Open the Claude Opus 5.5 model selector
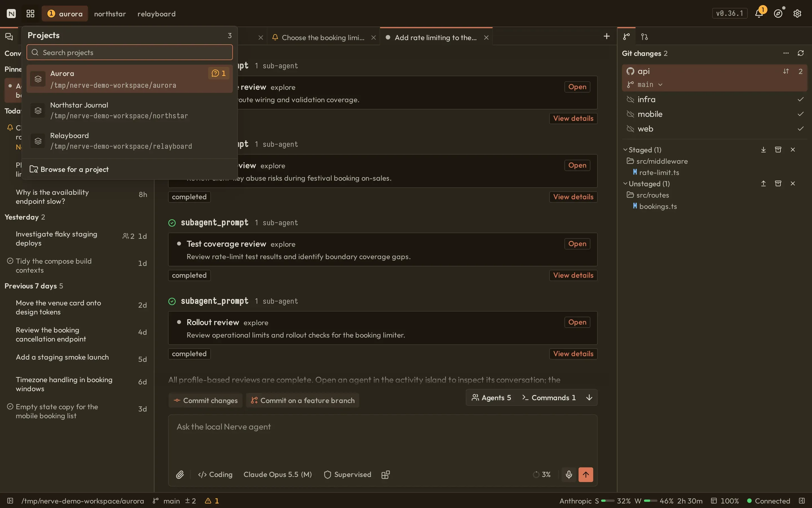 [x=277, y=474]
